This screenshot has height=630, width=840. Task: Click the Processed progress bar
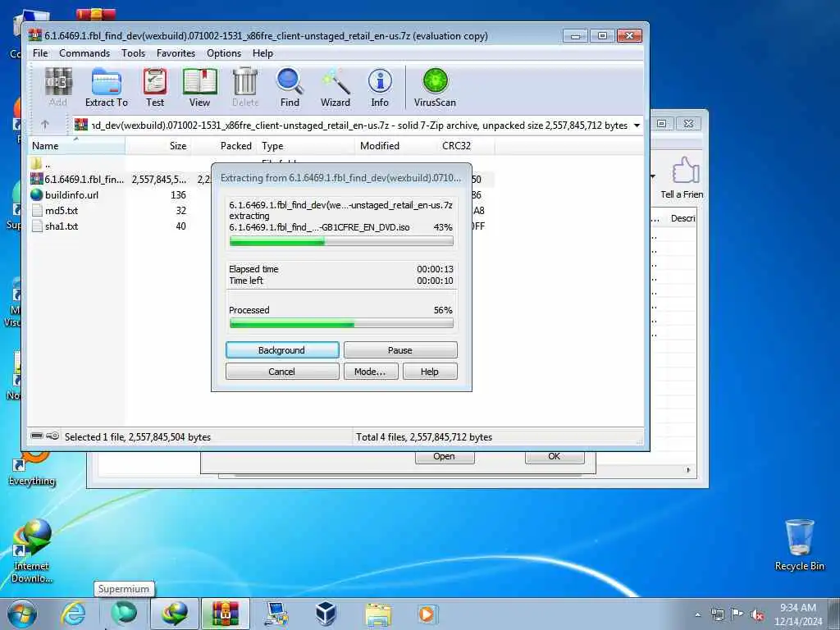coord(341,323)
